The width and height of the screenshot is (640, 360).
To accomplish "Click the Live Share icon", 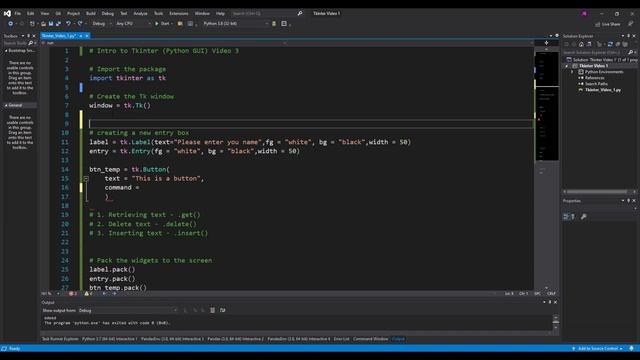I will point(598,24).
